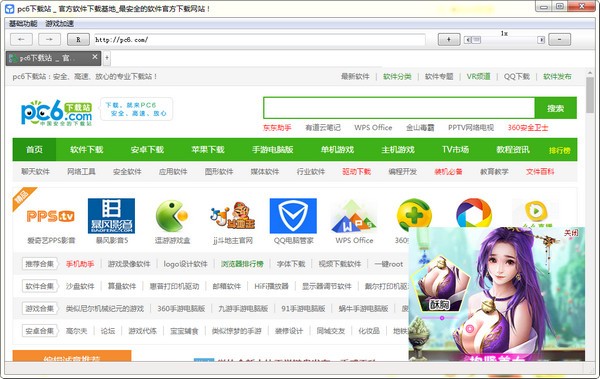The width and height of the screenshot is (600, 379).
Task: Close the pc6下载站 browser tab
Action: (95, 57)
